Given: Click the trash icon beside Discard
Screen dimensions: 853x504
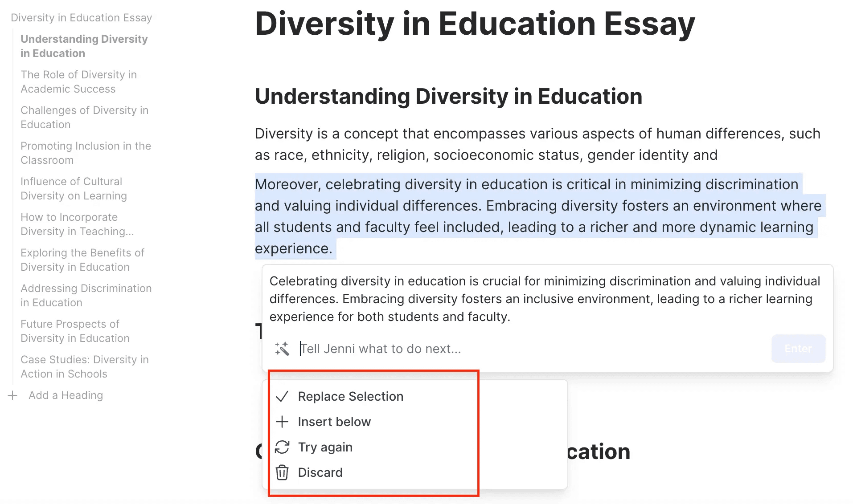Looking at the screenshot, I should pos(282,472).
